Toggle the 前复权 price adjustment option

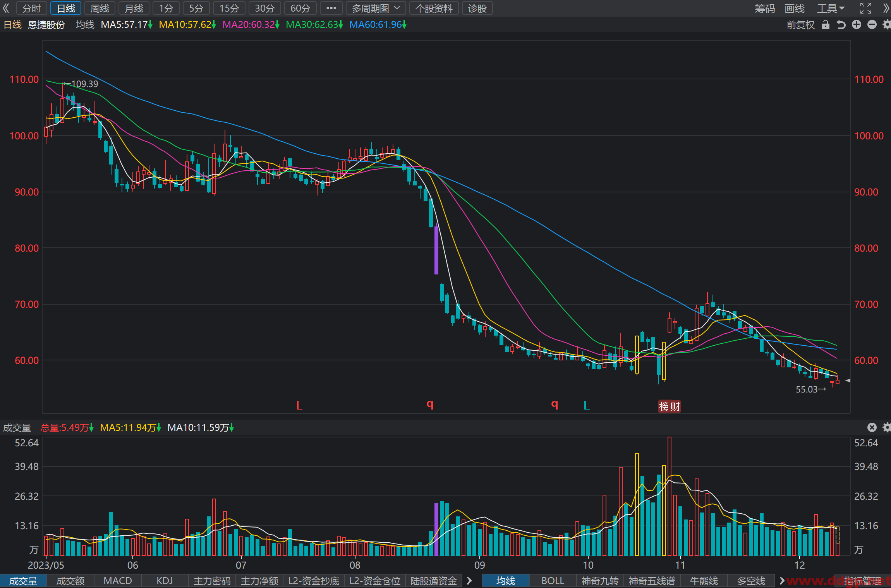coord(800,25)
